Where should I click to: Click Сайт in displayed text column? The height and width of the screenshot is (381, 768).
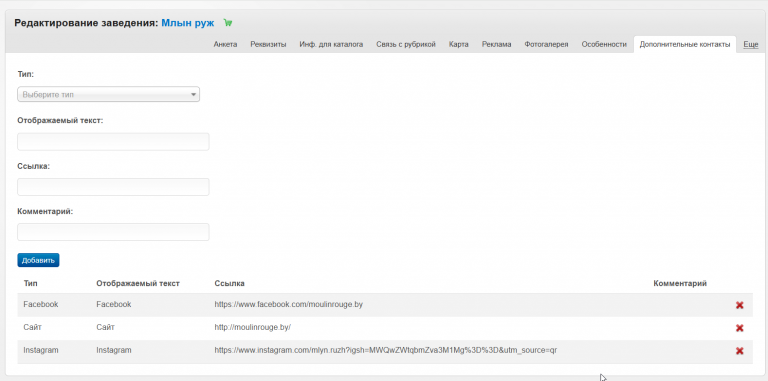click(x=105, y=327)
